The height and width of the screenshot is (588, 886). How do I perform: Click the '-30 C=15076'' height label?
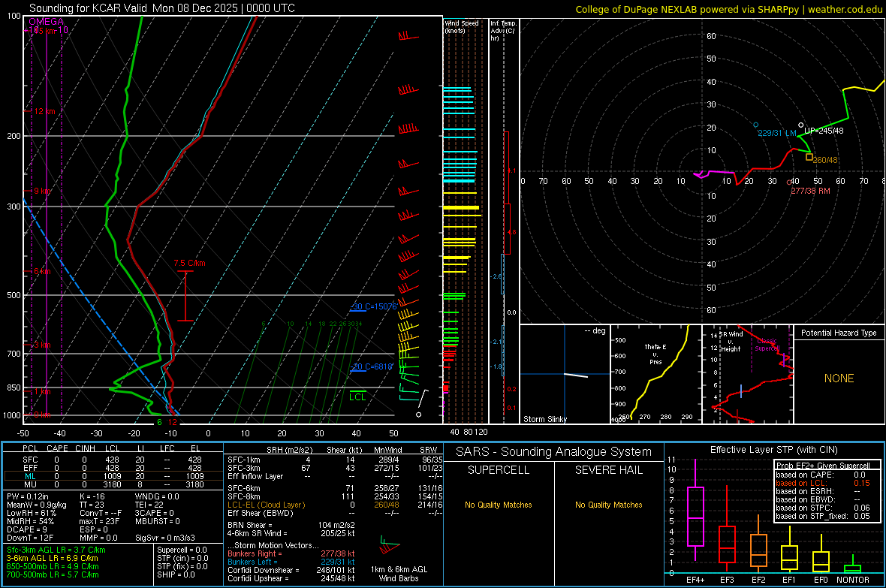tap(373, 306)
